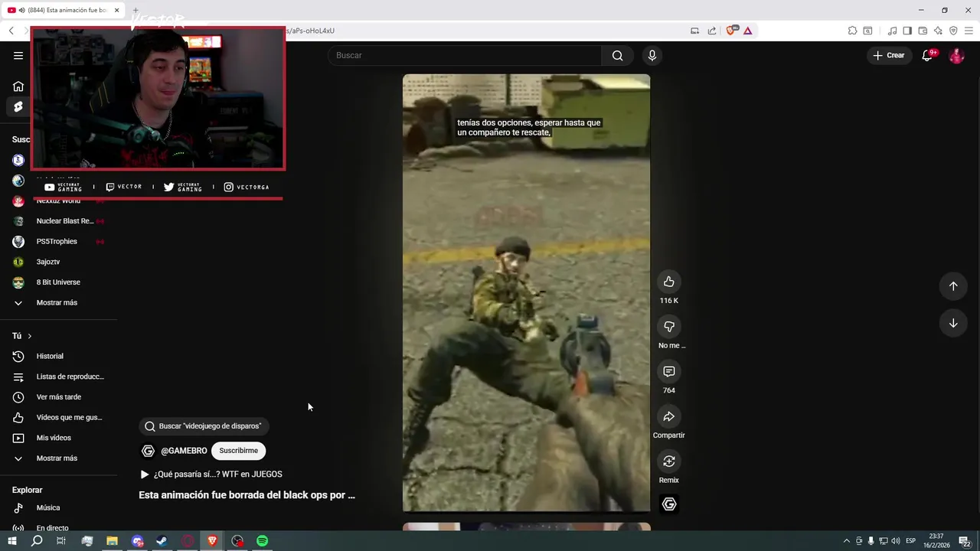Open Brave Wallet icon

point(923,31)
